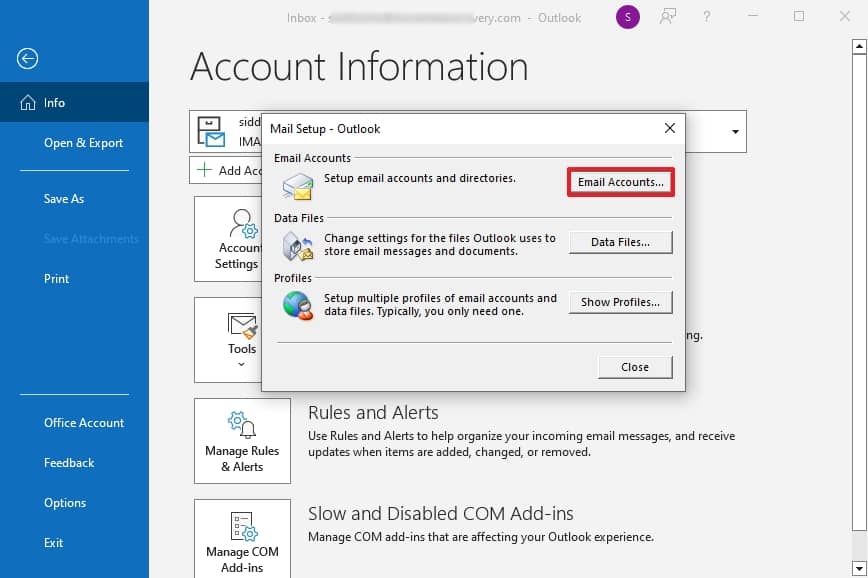This screenshot has height=578, width=868.
Task: Open Options in the sidebar
Action: pyautogui.click(x=65, y=503)
